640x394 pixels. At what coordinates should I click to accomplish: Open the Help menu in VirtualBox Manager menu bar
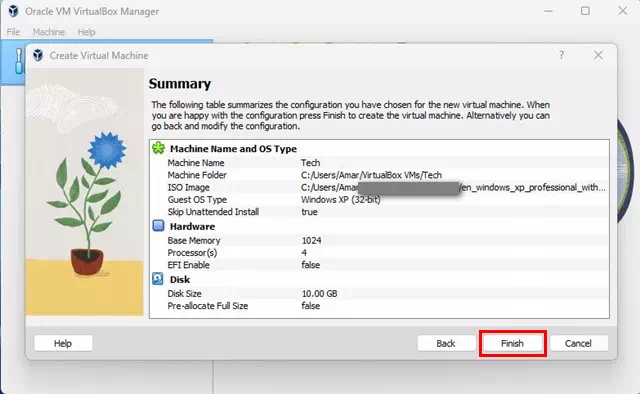click(86, 32)
